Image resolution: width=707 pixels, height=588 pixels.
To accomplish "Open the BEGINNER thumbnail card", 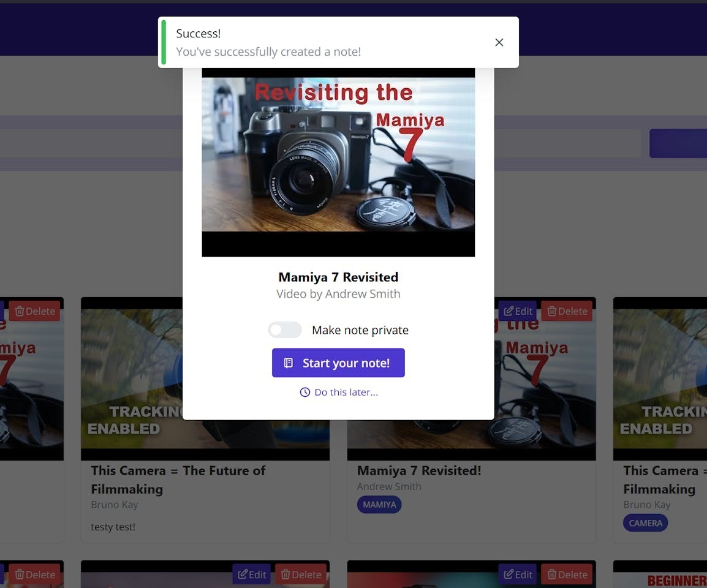I will click(x=660, y=575).
